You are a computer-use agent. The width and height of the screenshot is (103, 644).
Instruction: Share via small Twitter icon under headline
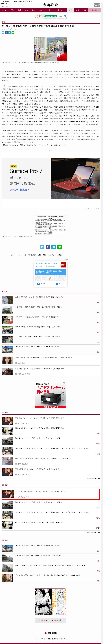coord(3,33)
